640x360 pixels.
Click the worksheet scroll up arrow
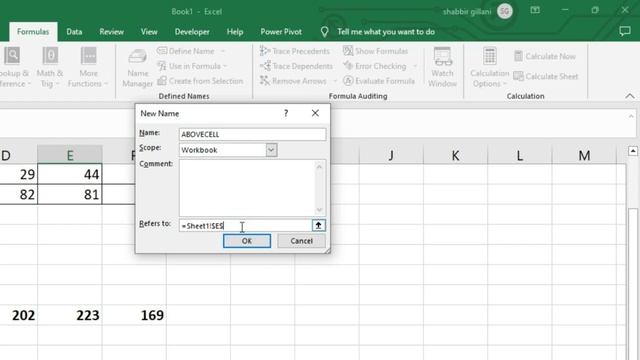point(633,151)
